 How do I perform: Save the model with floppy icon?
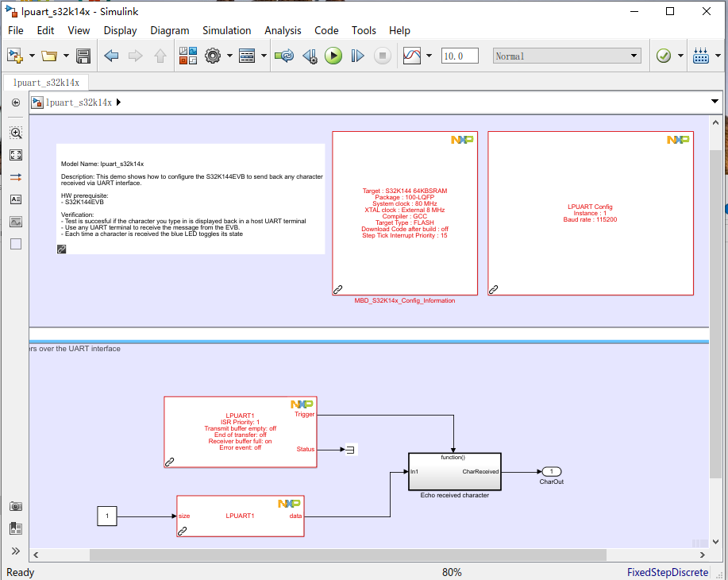pyautogui.click(x=83, y=56)
